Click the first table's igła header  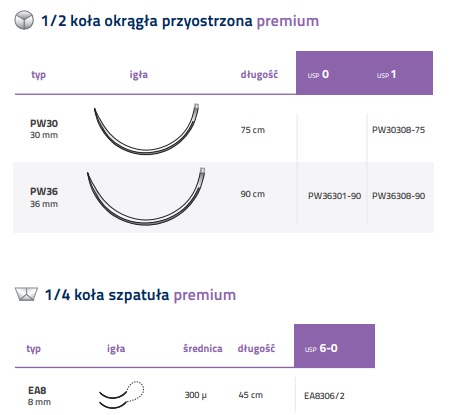(x=139, y=75)
